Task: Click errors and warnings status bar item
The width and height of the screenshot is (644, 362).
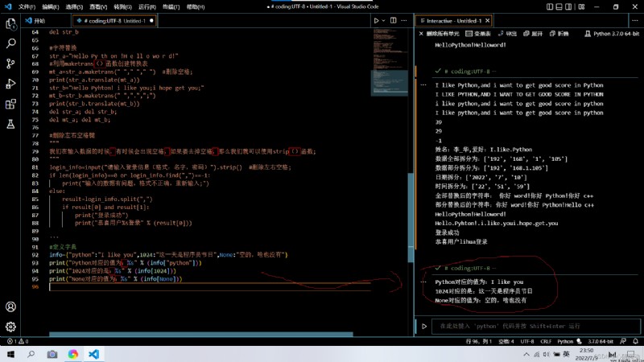Action: tap(18, 341)
